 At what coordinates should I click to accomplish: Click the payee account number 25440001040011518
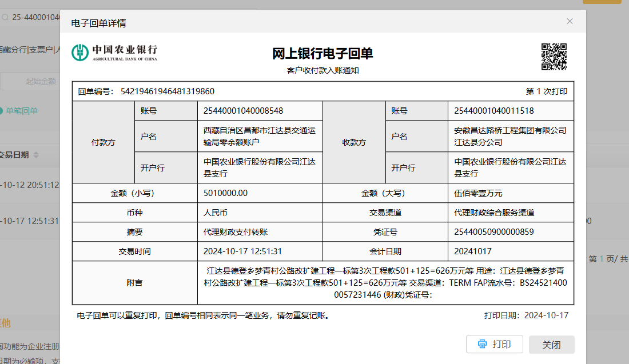click(493, 111)
